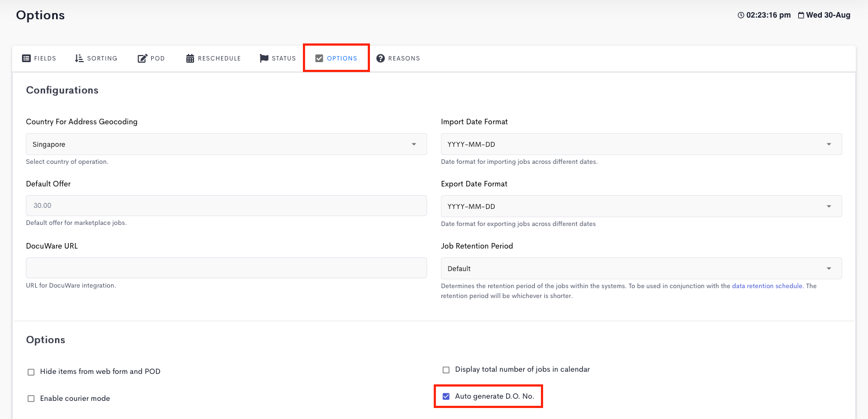Select the OPTIONS tab label
Screen dimensions: 868x419
[x=342, y=58]
